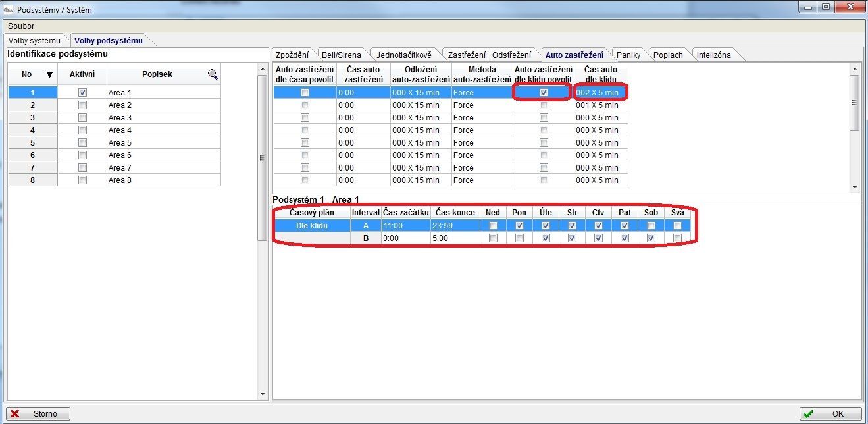The image size is (868, 424).
Task: Open the Intelizóna tab
Action: 713,55
